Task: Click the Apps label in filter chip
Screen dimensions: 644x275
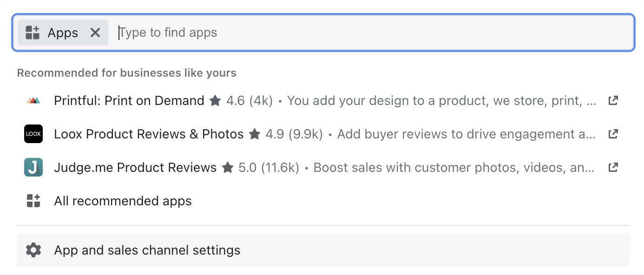Action: tap(63, 33)
